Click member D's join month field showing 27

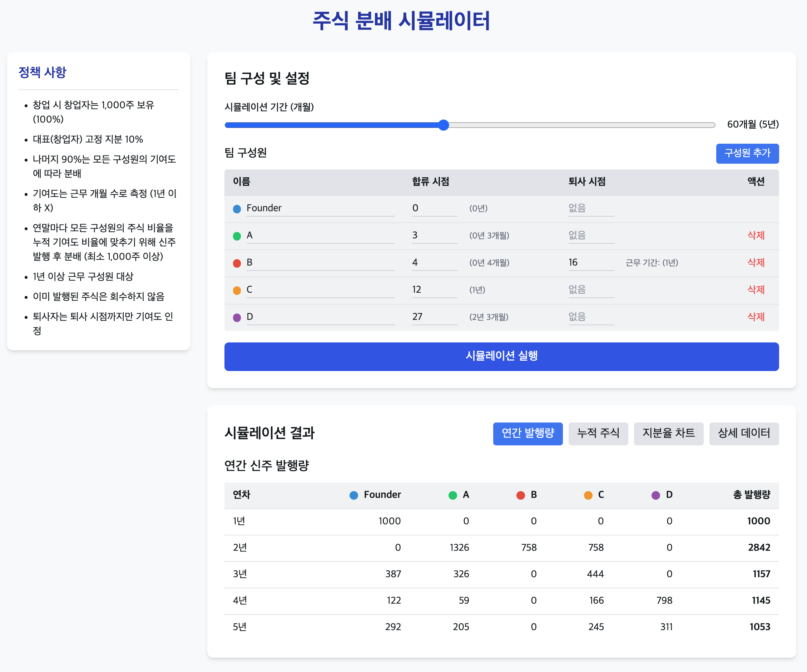click(x=434, y=317)
